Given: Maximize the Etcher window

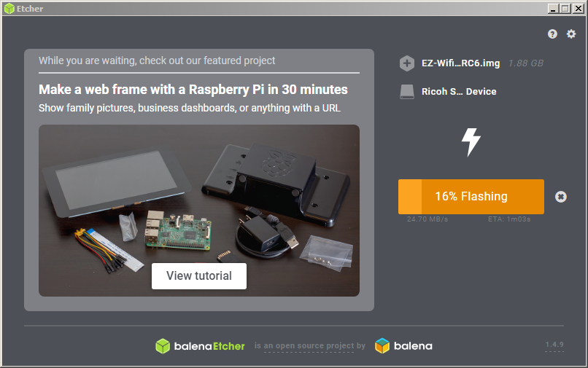Looking at the screenshot, I should [x=565, y=8].
